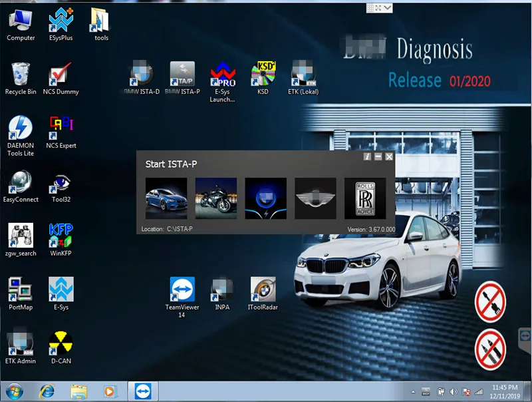
Task: Launch the NCS Dummy shortcut
Action: (x=61, y=79)
